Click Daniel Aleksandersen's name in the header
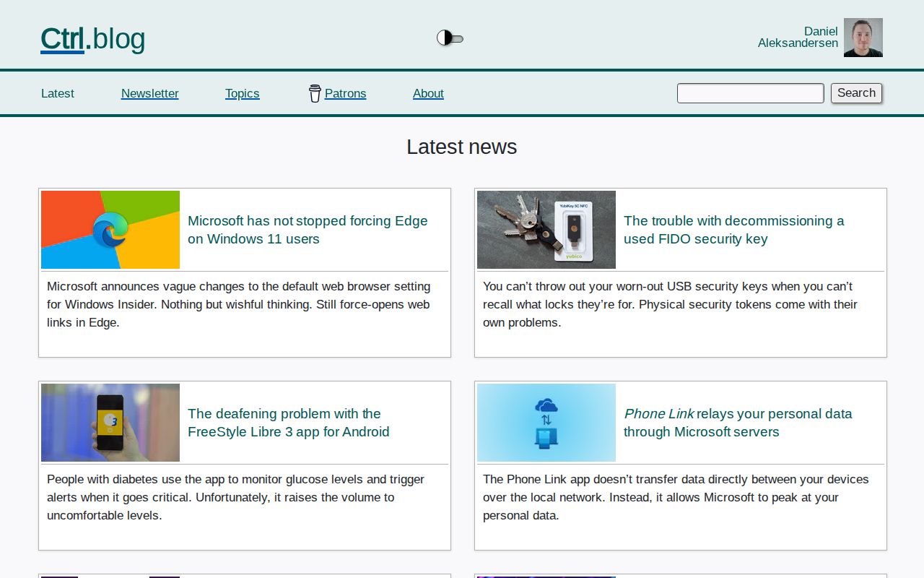This screenshot has width=924, height=578. (798, 37)
